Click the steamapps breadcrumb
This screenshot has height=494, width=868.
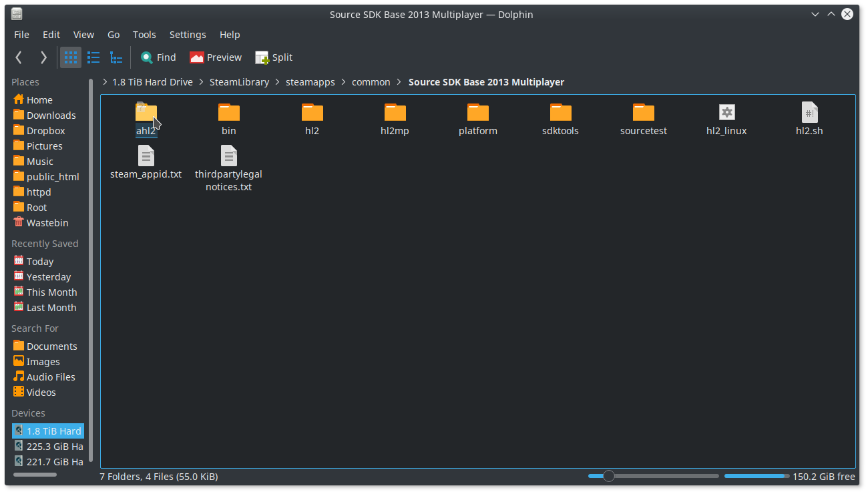[x=310, y=82]
